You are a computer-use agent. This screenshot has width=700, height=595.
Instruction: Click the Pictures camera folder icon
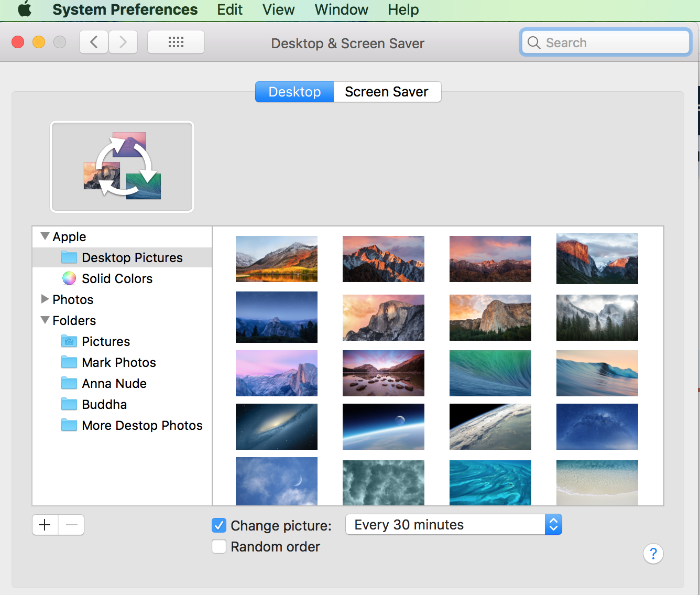pos(69,341)
